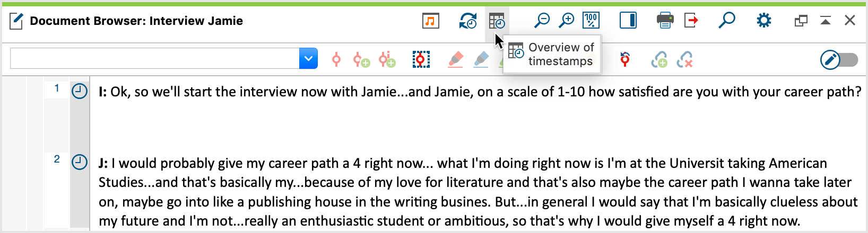Screen dimensions: 868x233
Task: Click the code segment icon
Action: tap(336, 59)
